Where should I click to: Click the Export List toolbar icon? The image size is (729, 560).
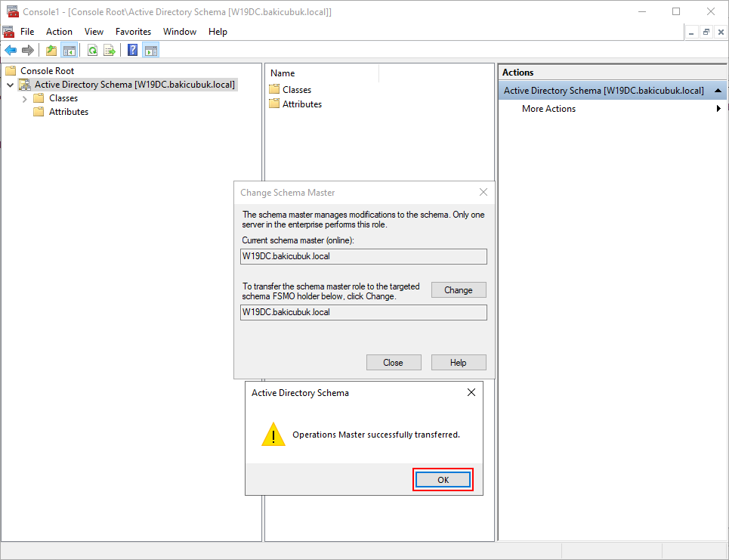pos(110,50)
